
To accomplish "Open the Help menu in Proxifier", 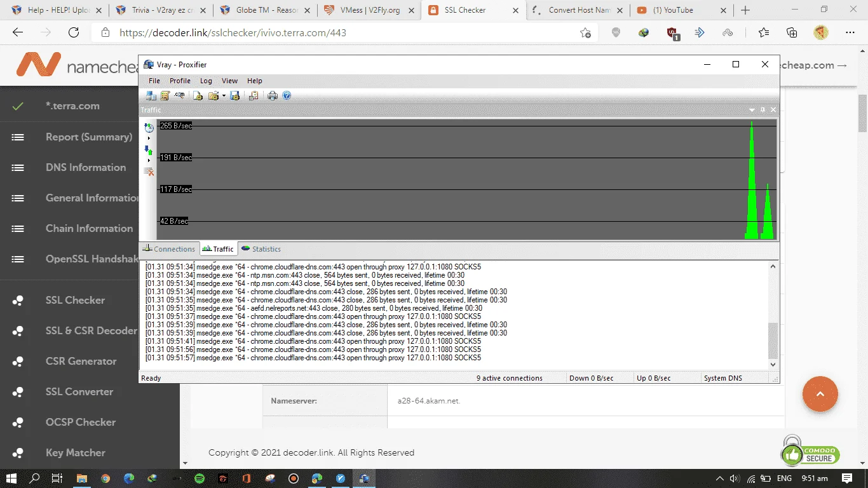I will pyautogui.click(x=254, y=81).
